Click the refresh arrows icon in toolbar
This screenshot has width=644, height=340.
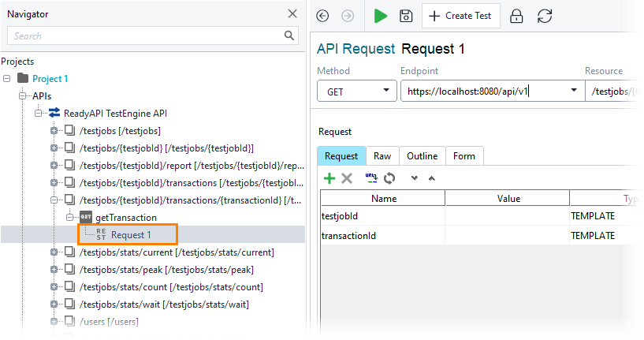[x=545, y=16]
